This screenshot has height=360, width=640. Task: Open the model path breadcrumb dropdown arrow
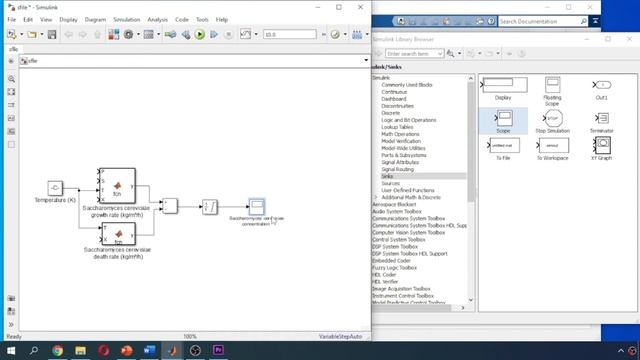[366, 60]
